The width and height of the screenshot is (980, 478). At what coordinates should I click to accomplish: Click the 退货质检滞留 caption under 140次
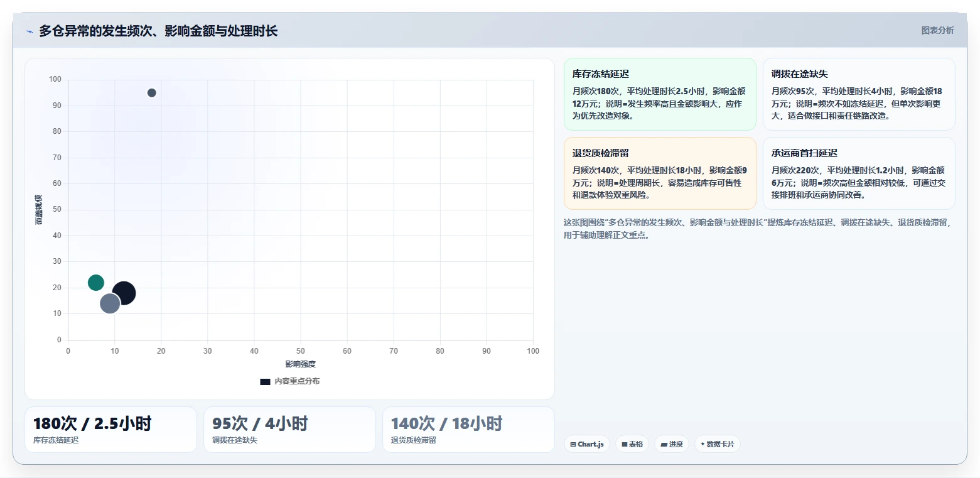[414, 440]
